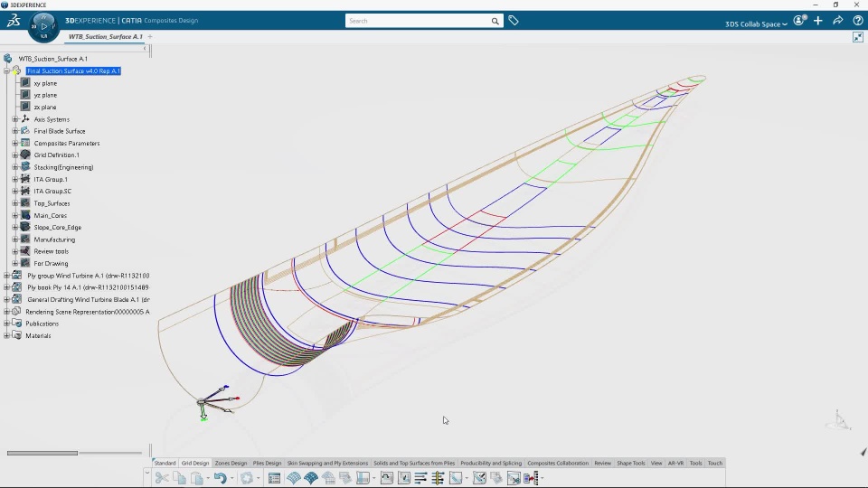Select the grid panel tool icon
Viewport: 868px width, 488px height.
(363, 478)
